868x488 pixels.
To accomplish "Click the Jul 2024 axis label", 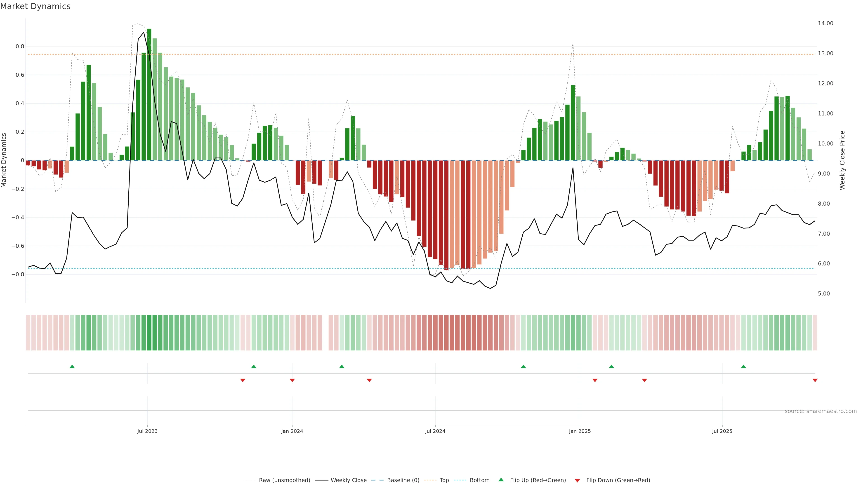I will point(435,431).
